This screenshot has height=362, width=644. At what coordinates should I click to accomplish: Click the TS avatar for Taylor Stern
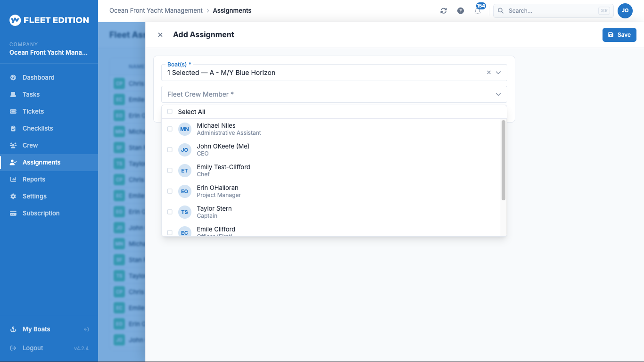pyautogui.click(x=185, y=212)
